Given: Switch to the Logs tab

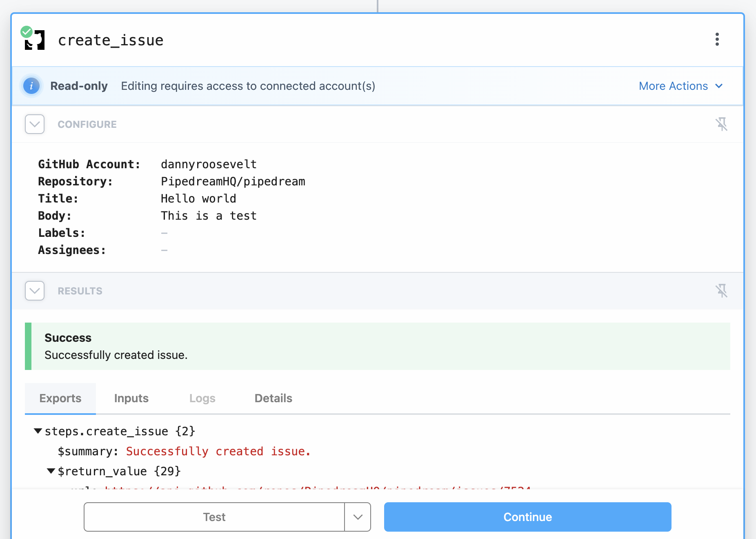Looking at the screenshot, I should 202,398.
